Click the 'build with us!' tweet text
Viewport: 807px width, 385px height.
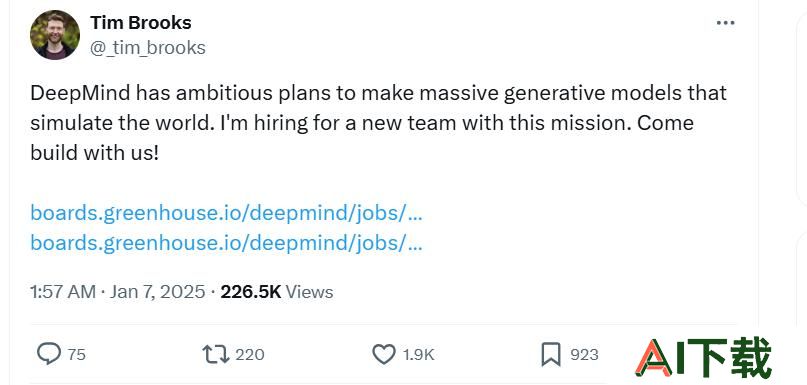click(95, 153)
